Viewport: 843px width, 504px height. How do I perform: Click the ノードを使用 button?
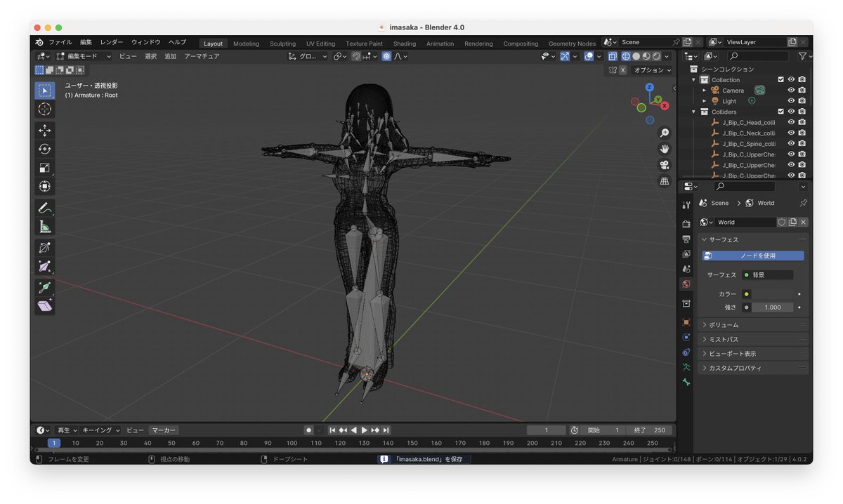753,256
